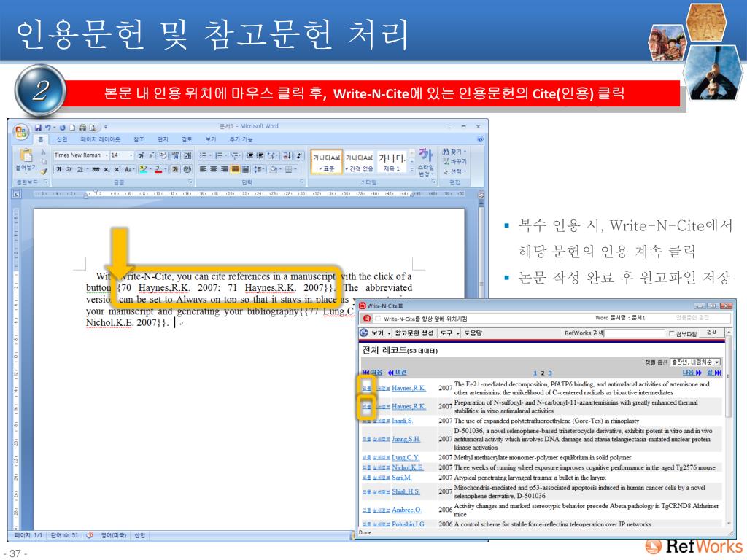The width and height of the screenshot is (747, 560).
Task: Click the Cut scissors icon
Action: tap(43, 152)
